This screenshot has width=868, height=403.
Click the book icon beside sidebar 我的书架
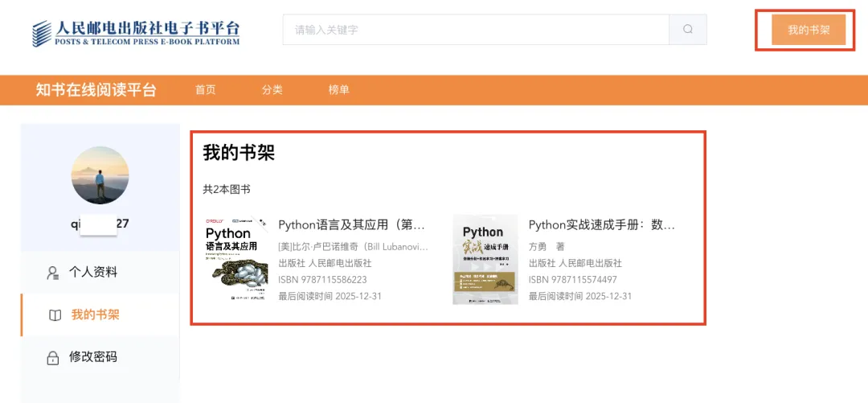(55, 315)
